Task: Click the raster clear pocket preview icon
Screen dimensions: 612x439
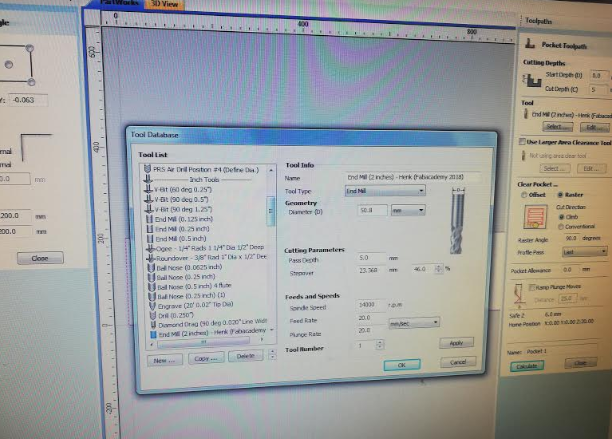Action: tap(535, 217)
